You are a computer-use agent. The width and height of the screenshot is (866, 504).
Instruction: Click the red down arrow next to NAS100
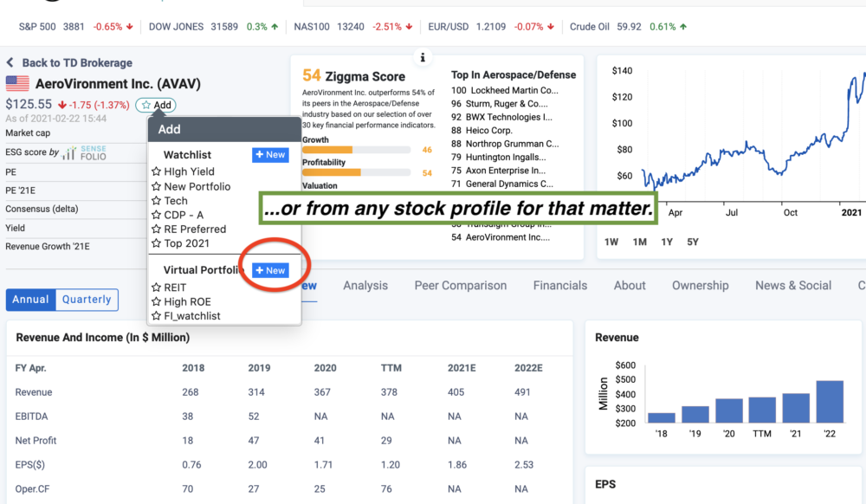[410, 27]
